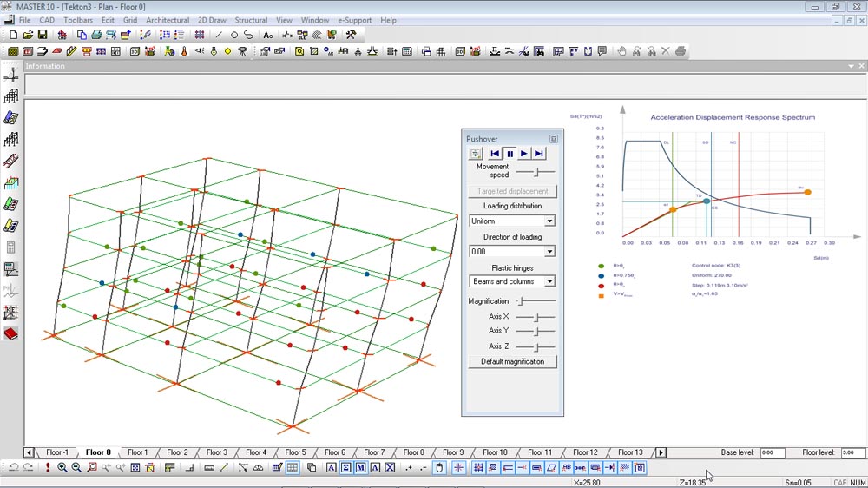Open the Direction of loading dropdown
The height and width of the screenshot is (488, 868).
549,252
